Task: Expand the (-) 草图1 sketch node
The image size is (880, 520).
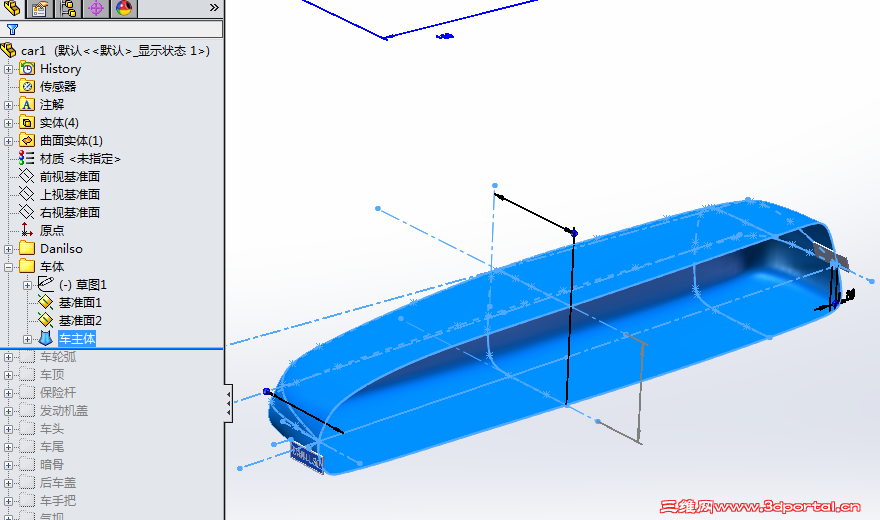Action: pyautogui.click(x=28, y=285)
